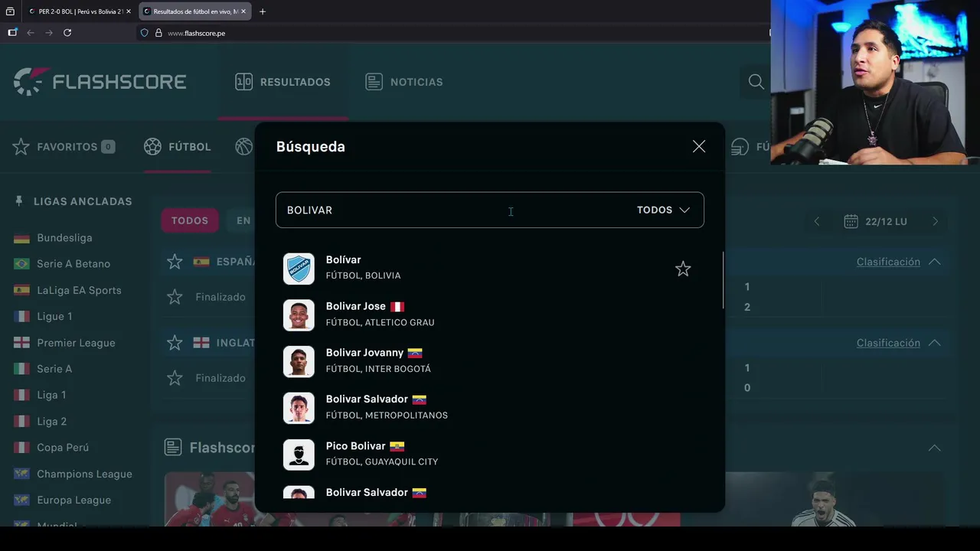The width and height of the screenshot is (980, 551).
Task: Close the Resultados de fútbol browser tab
Action: point(243,11)
